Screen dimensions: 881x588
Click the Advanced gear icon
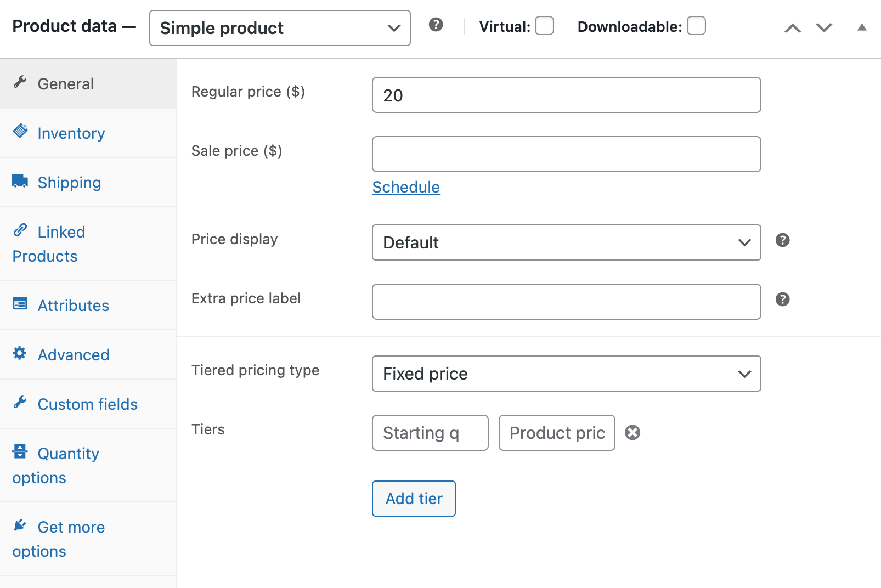point(20,353)
